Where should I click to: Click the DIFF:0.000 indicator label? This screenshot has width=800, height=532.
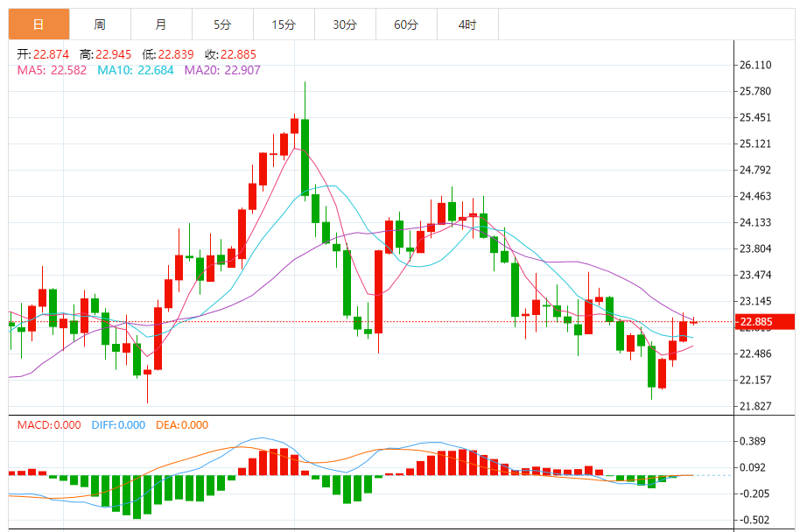[x=118, y=425]
